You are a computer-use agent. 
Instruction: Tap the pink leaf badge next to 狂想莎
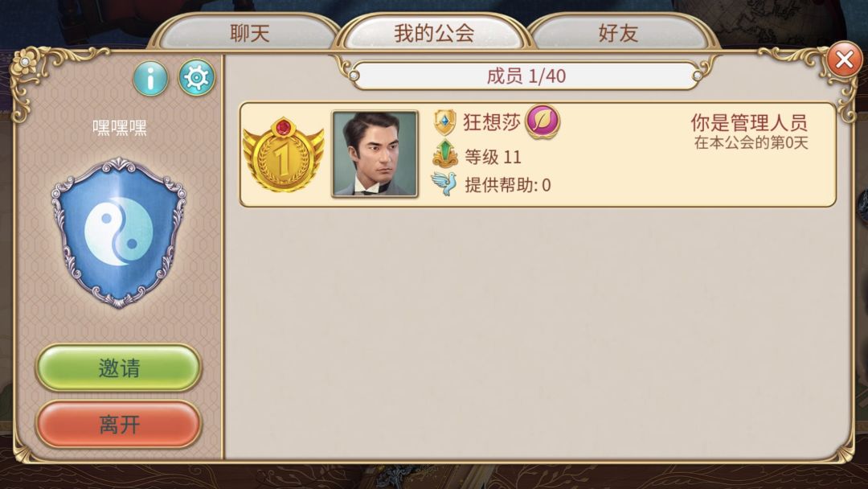pos(542,121)
